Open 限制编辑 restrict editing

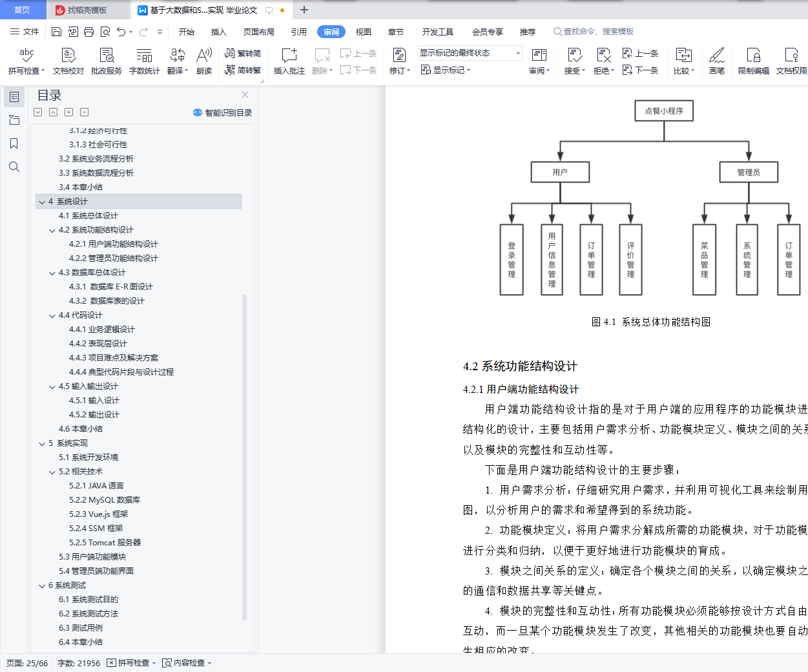coord(754,61)
